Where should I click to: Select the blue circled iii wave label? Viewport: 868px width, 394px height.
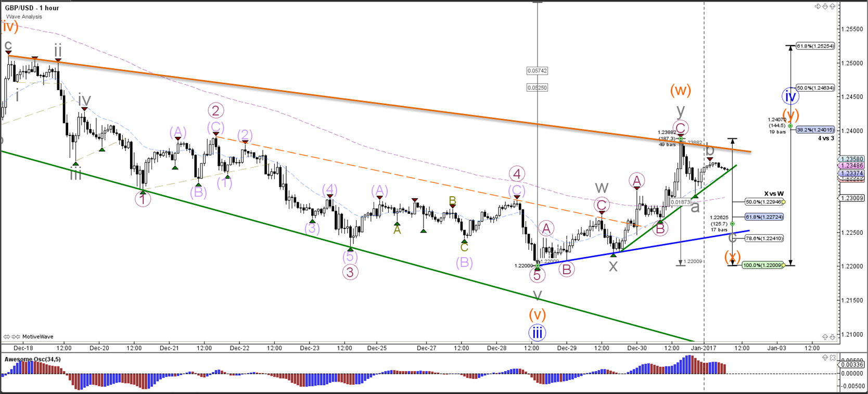coord(537,333)
